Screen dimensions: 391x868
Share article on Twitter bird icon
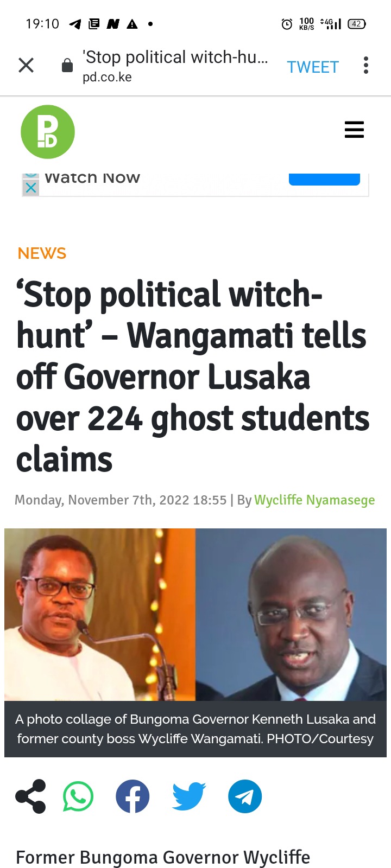pos(189,796)
